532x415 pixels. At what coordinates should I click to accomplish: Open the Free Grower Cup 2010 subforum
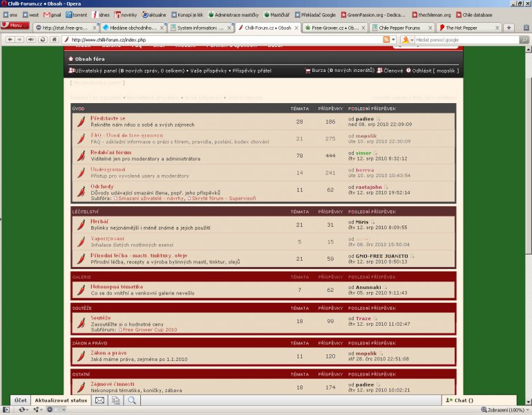pyautogui.click(x=150, y=330)
